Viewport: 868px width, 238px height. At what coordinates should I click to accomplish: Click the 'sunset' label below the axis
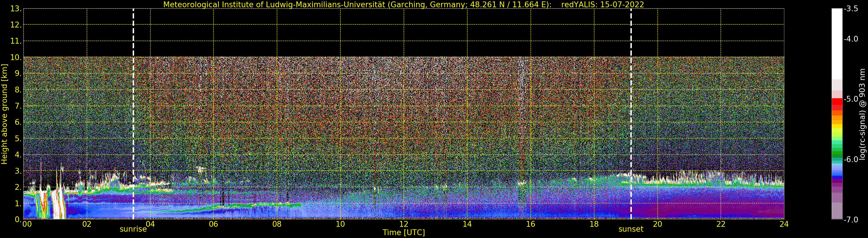coord(631,229)
